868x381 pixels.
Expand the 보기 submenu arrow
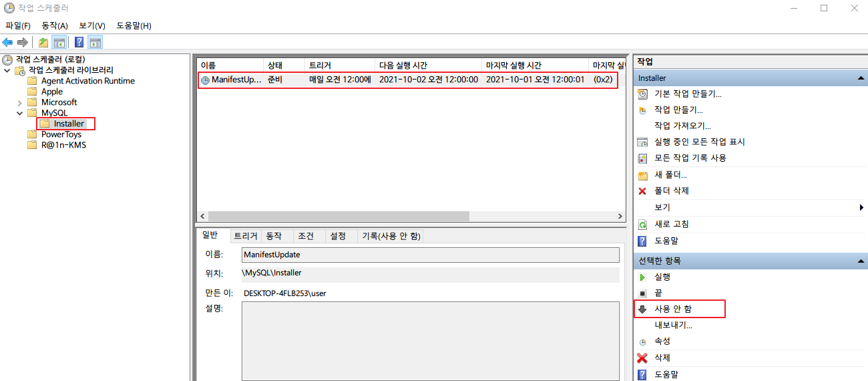(x=861, y=207)
